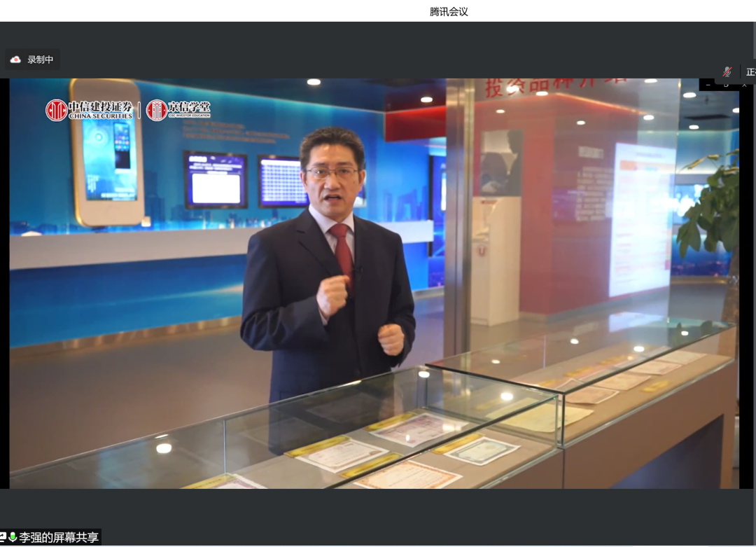Select the 李强的屏幕共享 name label
The height and width of the screenshot is (547, 756).
click(59, 538)
